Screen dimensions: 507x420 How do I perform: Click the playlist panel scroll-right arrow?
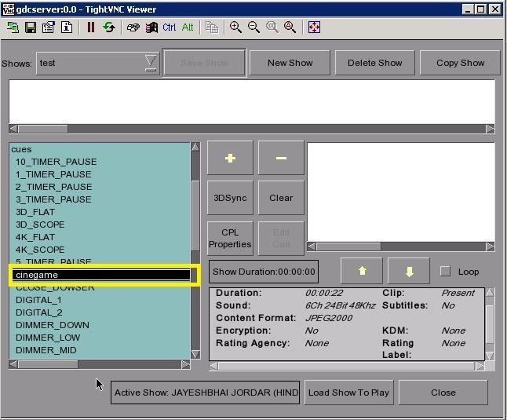click(491, 247)
